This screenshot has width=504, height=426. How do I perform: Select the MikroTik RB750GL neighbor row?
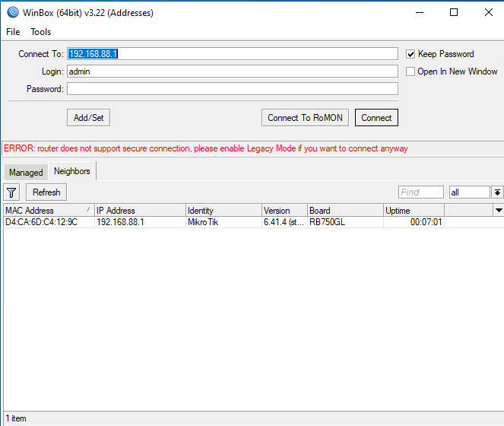pyautogui.click(x=228, y=222)
